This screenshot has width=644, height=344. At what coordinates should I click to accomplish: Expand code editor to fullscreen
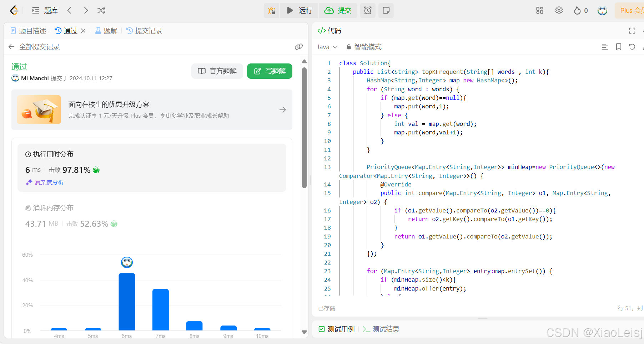632,31
